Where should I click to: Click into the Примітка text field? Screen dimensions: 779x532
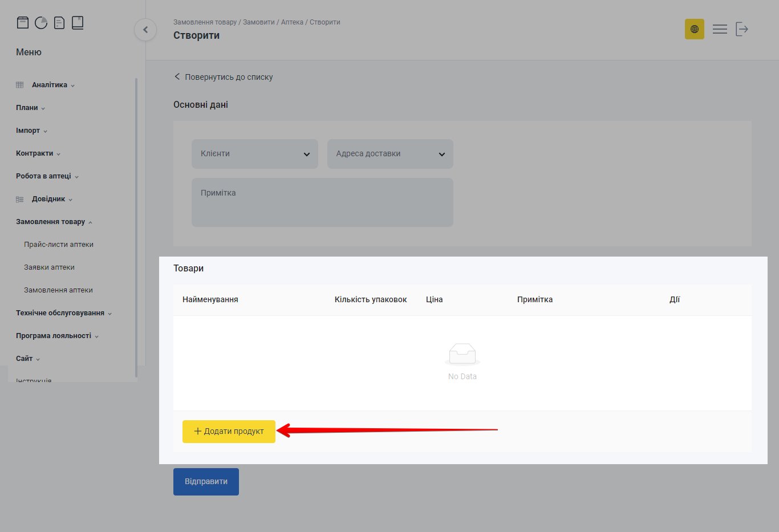click(322, 202)
